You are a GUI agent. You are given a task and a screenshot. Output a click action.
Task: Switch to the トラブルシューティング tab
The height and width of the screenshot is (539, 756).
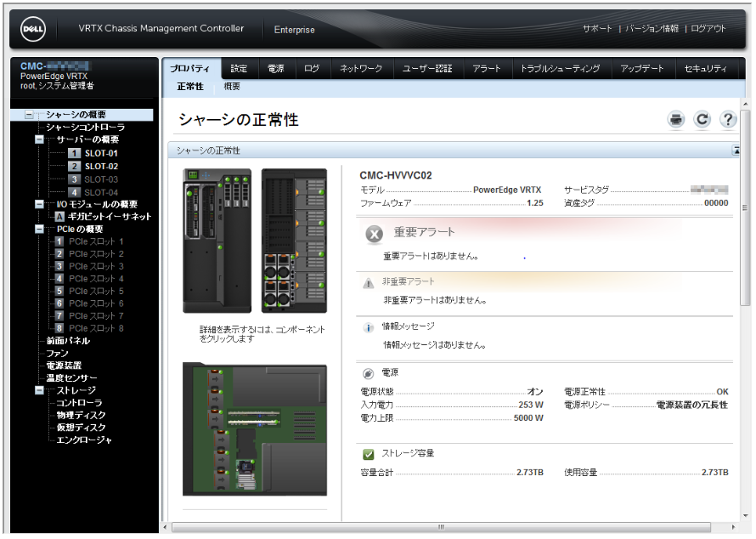coord(560,69)
